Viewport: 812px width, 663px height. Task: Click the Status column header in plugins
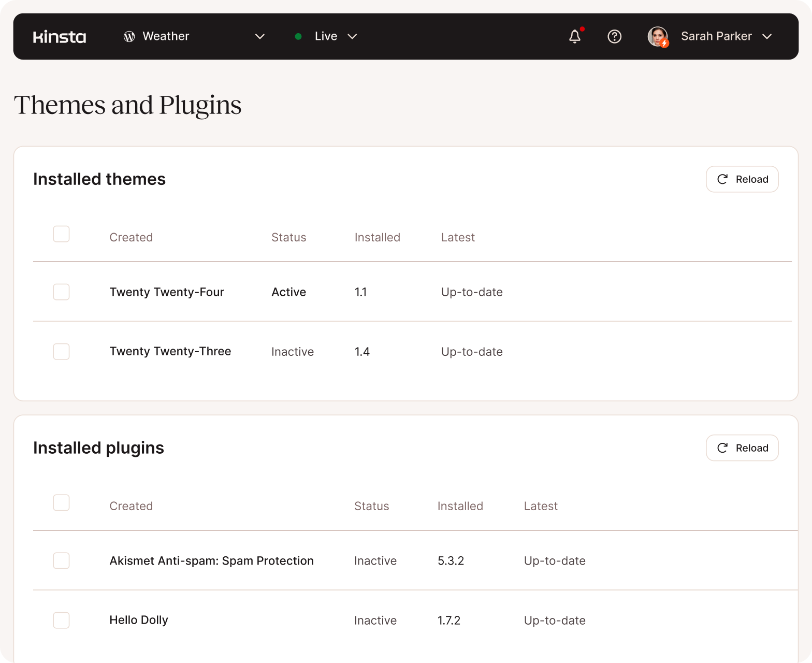[x=371, y=506]
